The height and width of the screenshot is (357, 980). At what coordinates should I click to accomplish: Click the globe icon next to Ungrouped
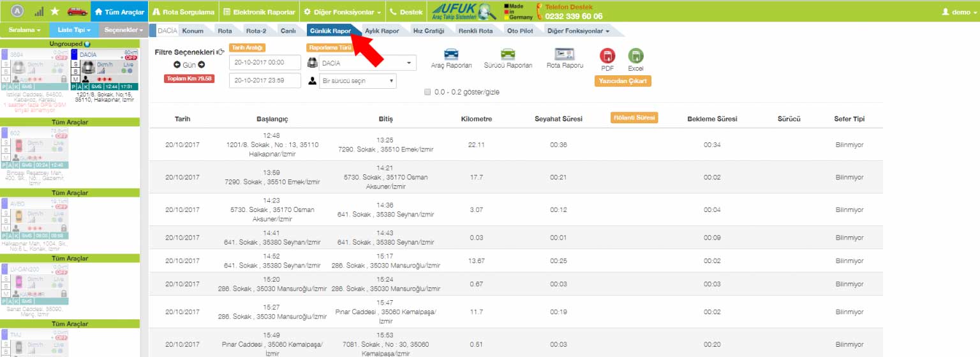click(x=87, y=44)
